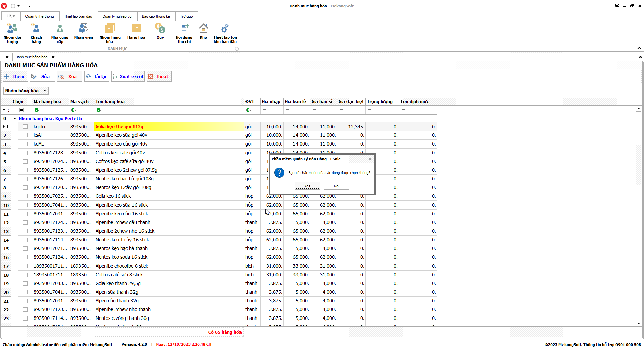Toggle the select-all checkbox in filter row
This screenshot has width=644, height=348.
coord(22,110)
